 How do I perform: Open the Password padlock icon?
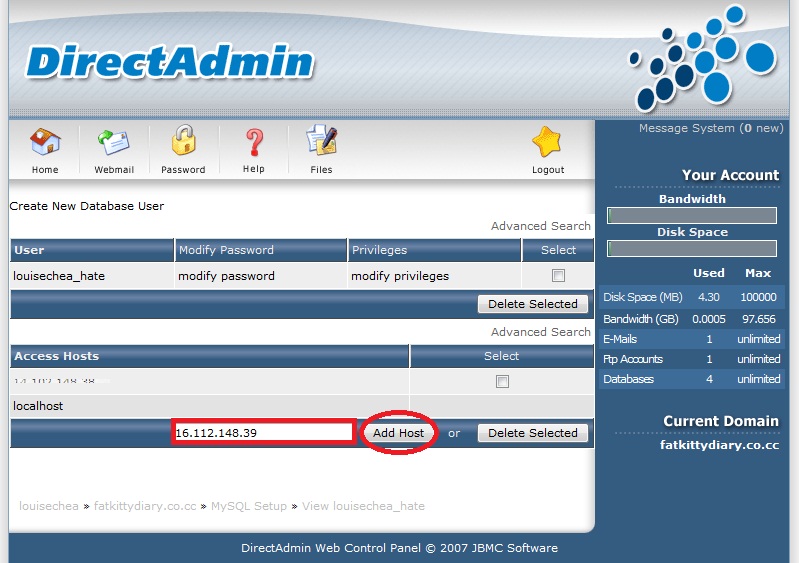click(183, 140)
